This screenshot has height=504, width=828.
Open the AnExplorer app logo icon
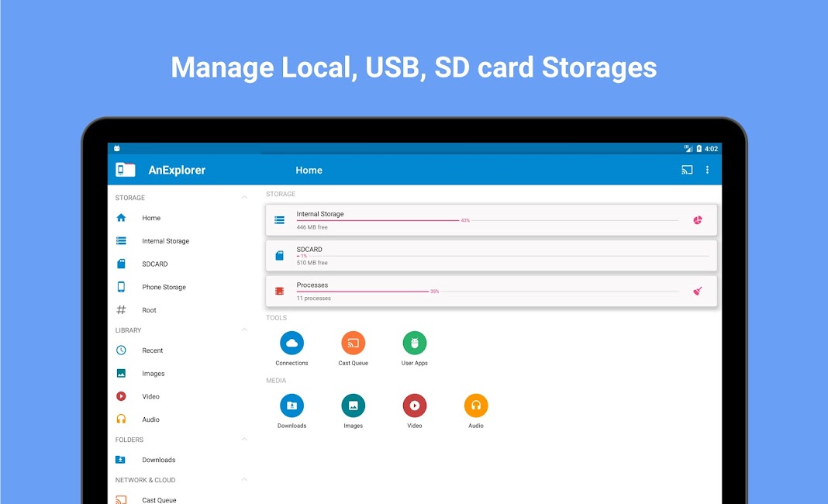(125, 170)
